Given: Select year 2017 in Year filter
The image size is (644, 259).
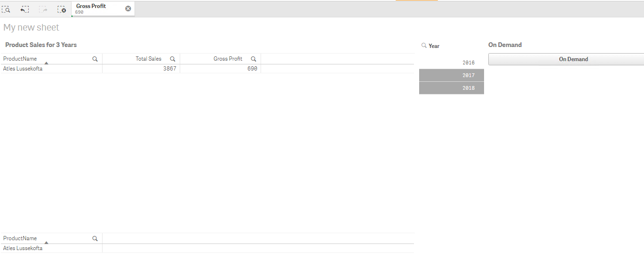Looking at the screenshot, I should (x=452, y=75).
